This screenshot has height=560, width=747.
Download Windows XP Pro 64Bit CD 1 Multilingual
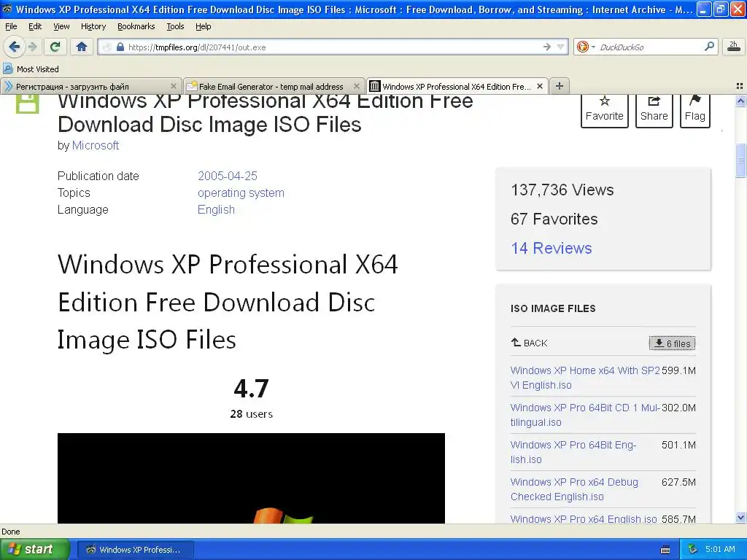pyautogui.click(x=585, y=415)
